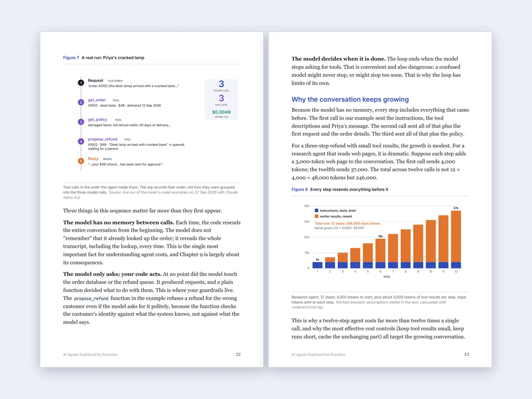
Task: Click the x-axis tick label "7"
Action: [393, 271]
